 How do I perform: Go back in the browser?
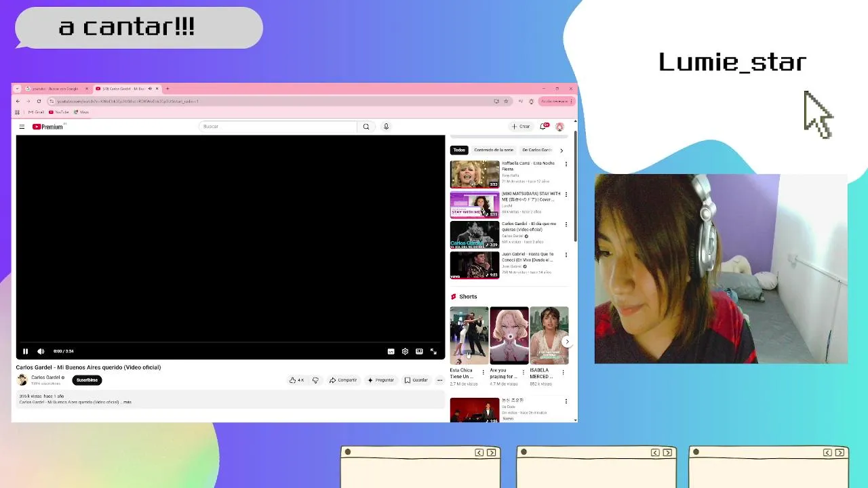18,101
